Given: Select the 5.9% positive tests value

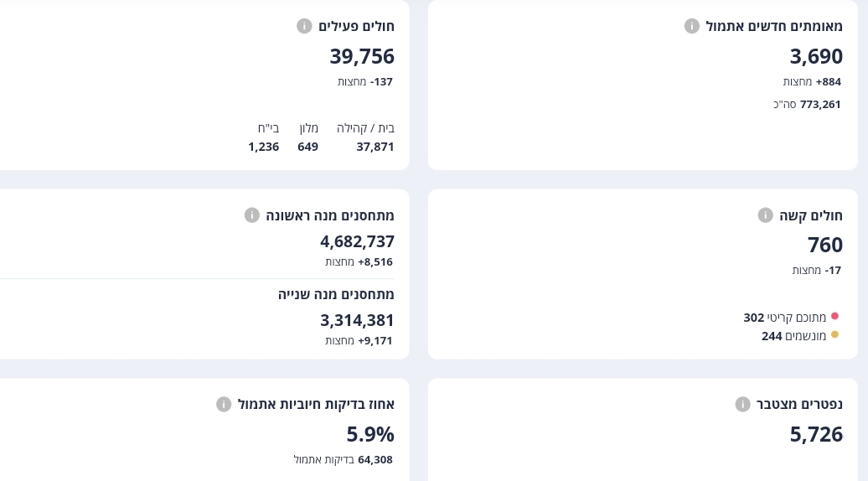Looking at the screenshot, I should click(370, 434).
